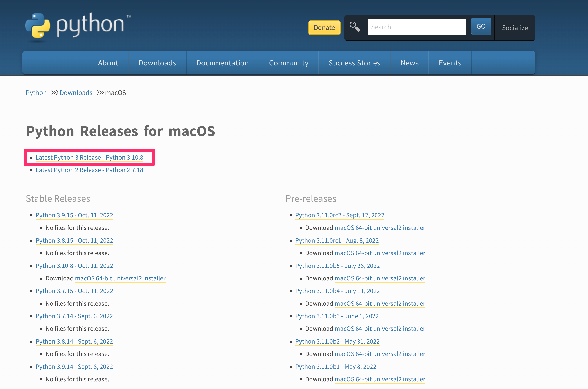
Task: Click the Python breadcrumb link
Action: (36, 93)
